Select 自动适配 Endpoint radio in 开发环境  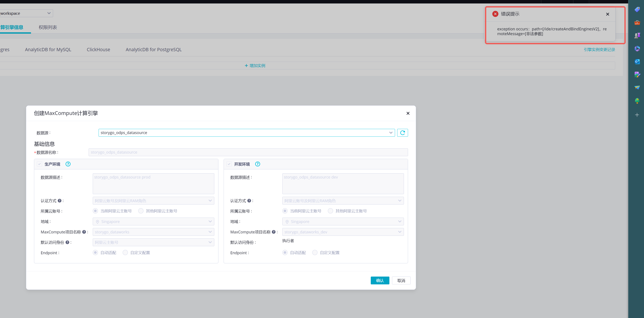coord(285,253)
